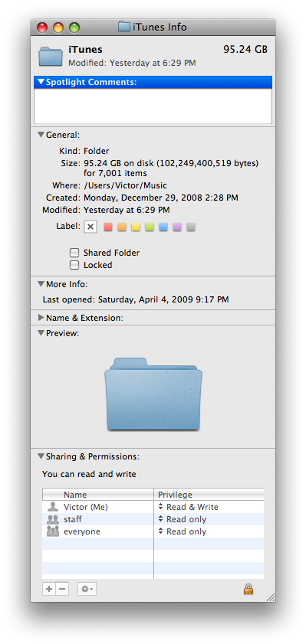Select the large folder preview image

tap(153, 394)
